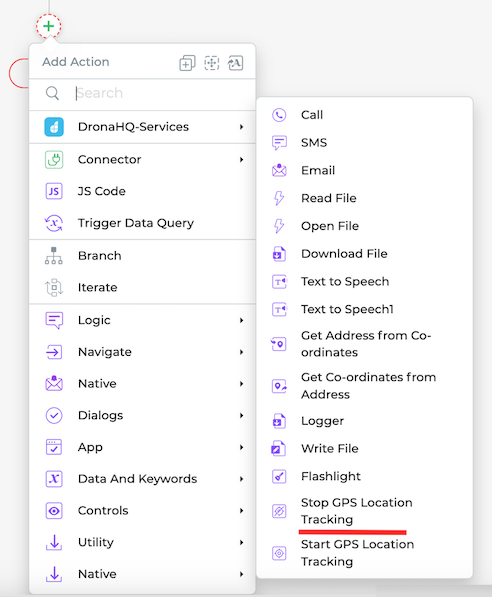Expand the Connector submenu arrow
This screenshot has width=492, height=597.
[x=241, y=160]
